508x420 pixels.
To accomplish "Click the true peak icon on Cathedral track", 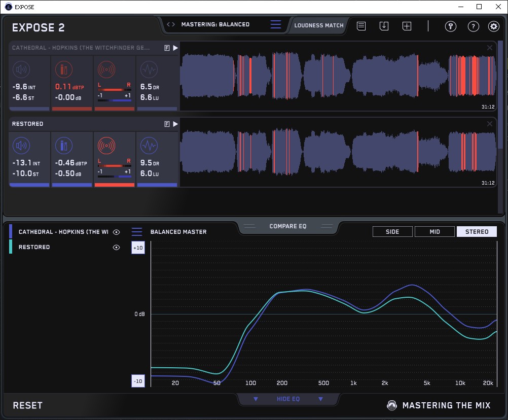I will [x=64, y=69].
